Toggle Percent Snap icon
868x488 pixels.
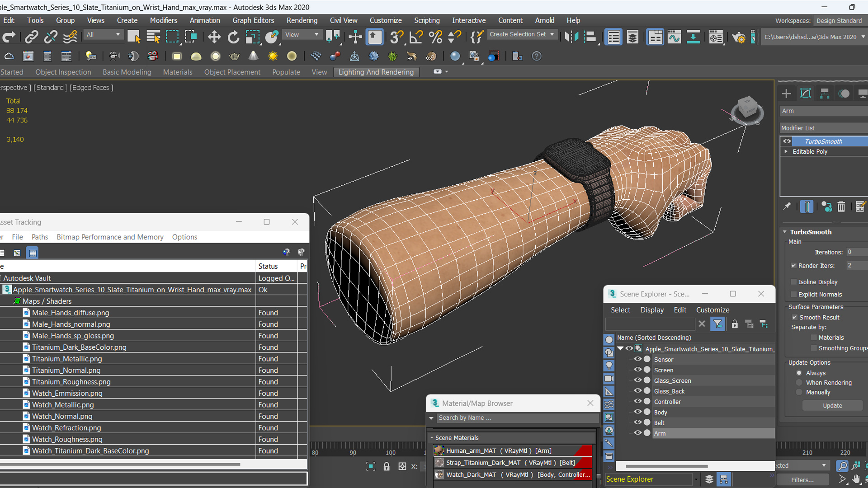(x=435, y=37)
